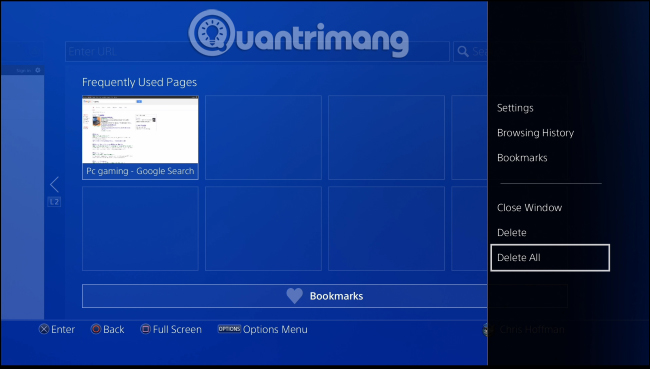Click the circle Back button hint

[107, 329]
